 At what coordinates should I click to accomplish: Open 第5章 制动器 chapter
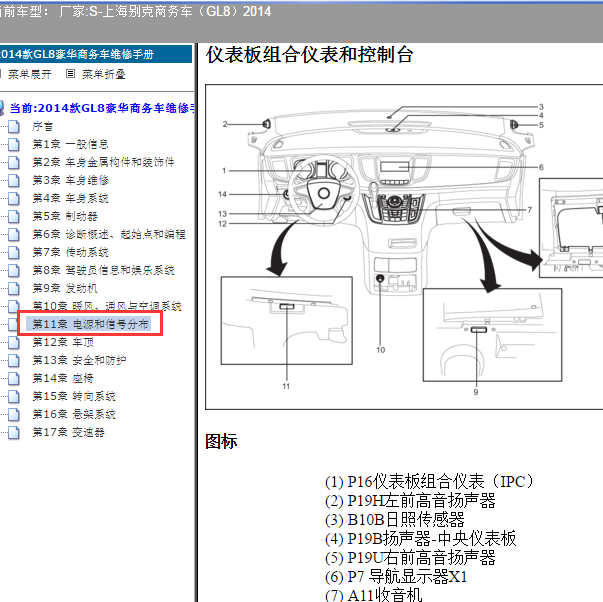(x=65, y=216)
